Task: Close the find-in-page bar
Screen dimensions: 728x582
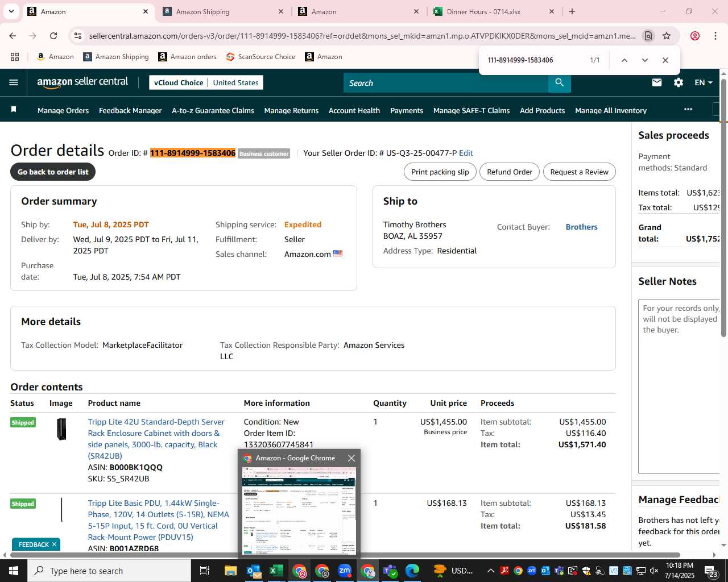Action: pos(665,60)
